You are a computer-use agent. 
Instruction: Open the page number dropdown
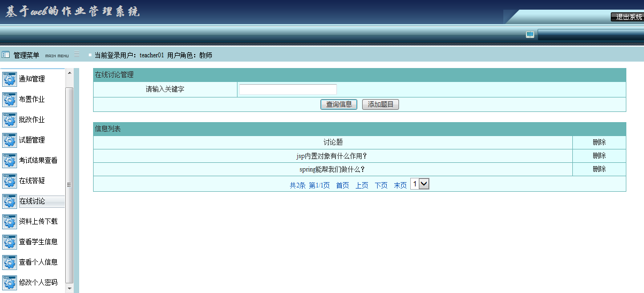click(x=420, y=184)
